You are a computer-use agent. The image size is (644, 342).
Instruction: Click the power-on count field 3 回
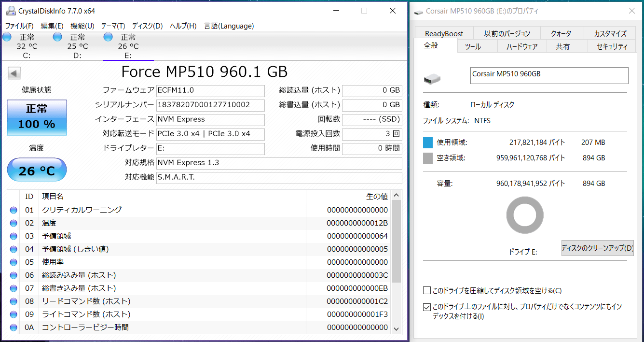coord(372,134)
